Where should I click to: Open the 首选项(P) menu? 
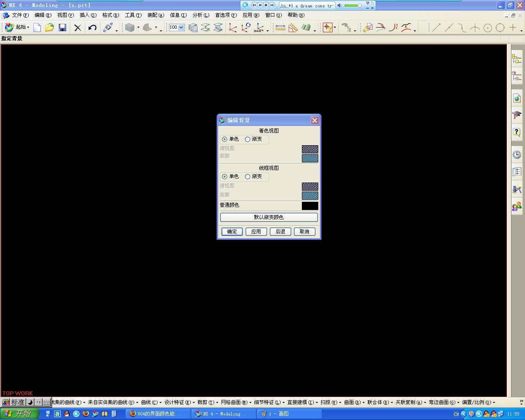click(x=226, y=15)
